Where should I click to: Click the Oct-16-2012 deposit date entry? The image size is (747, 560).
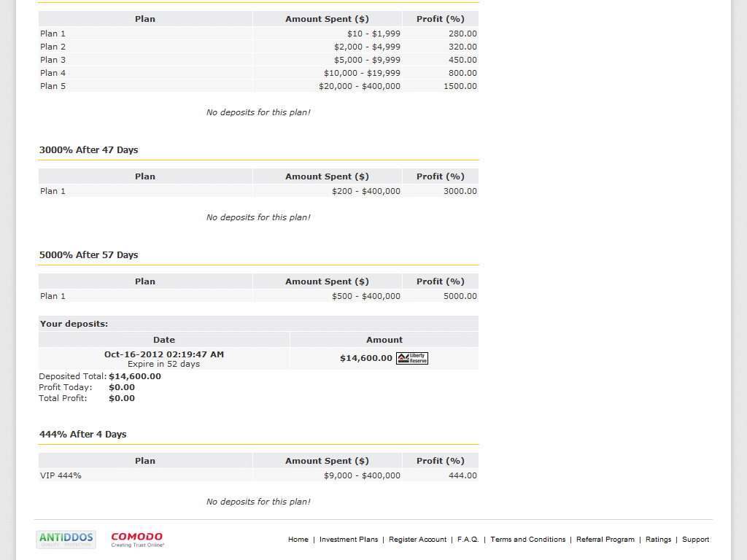(x=164, y=354)
